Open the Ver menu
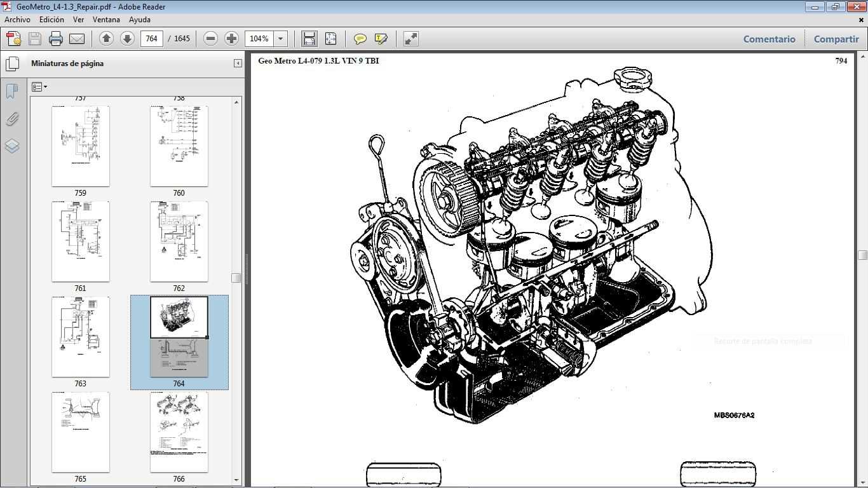The height and width of the screenshot is (488, 868). coord(78,20)
